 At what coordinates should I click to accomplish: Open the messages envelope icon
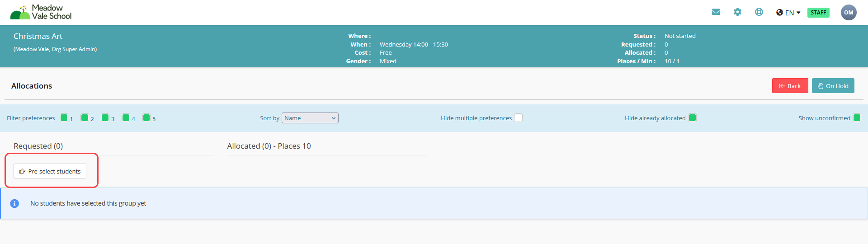pyautogui.click(x=716, y=12)
